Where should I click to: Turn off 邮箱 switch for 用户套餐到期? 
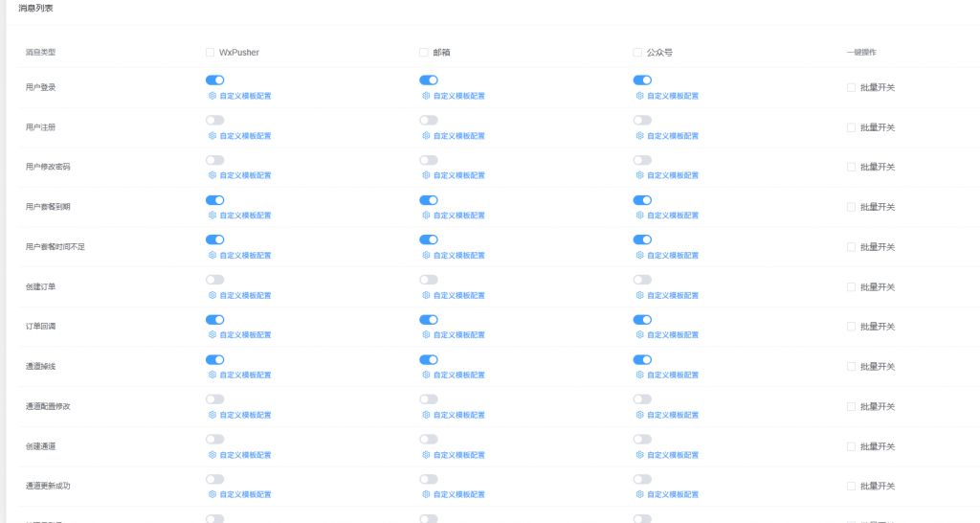pos(429,200)
